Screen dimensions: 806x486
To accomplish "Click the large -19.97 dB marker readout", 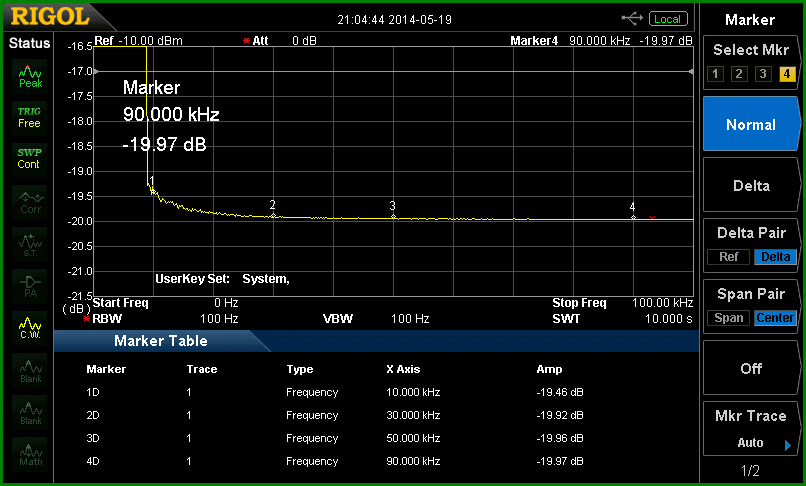I will point(164,145).
